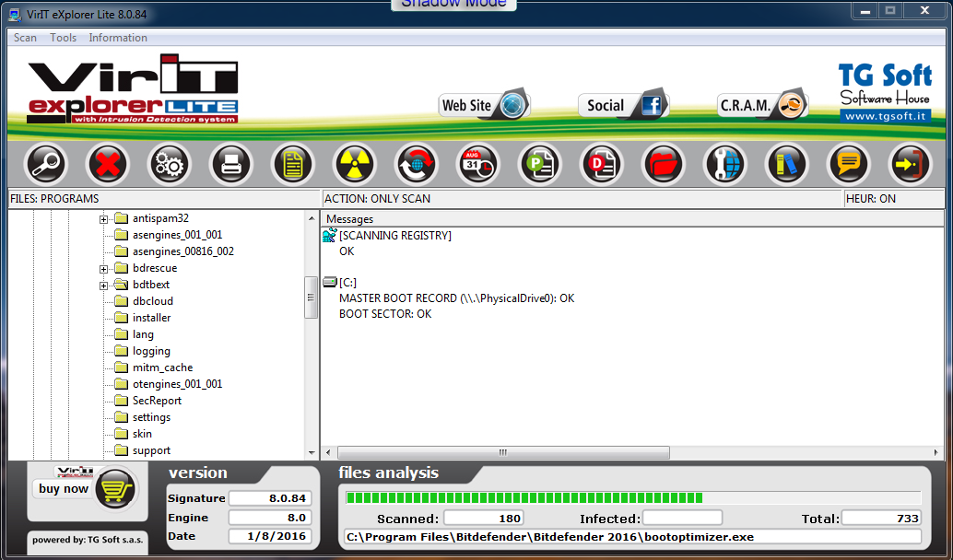Click the MASTER BOOT RECORD message line
This screenshot has width=953, height=560.
click(456, 298)
